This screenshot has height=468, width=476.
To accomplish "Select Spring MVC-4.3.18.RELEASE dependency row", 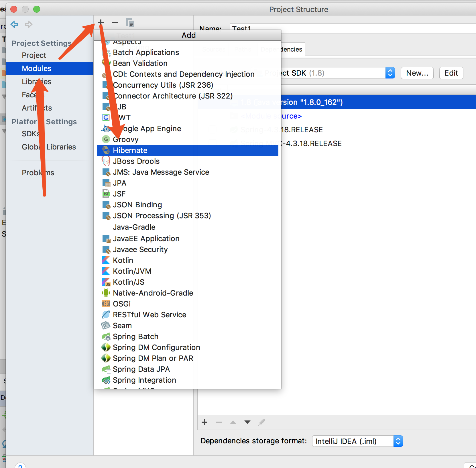I will 337,143.
